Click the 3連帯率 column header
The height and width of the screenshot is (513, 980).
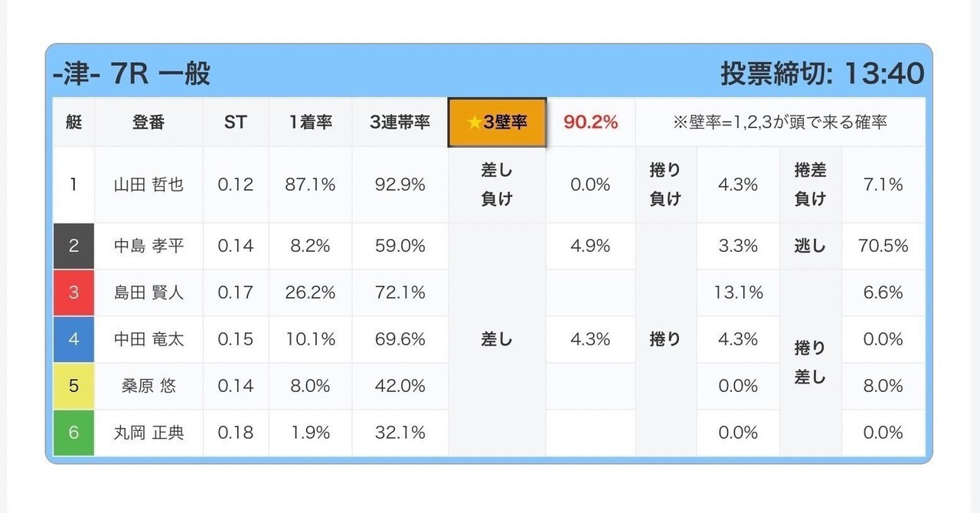[400, 123]
